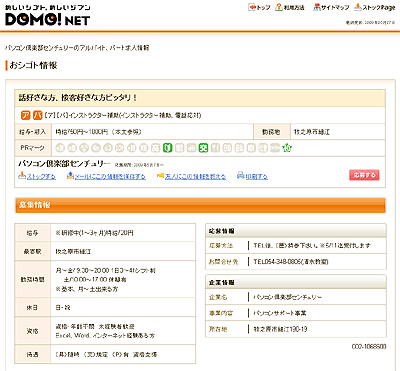Open ストックPage from the header
400x371 pixels.
click(x=375, y=7)
